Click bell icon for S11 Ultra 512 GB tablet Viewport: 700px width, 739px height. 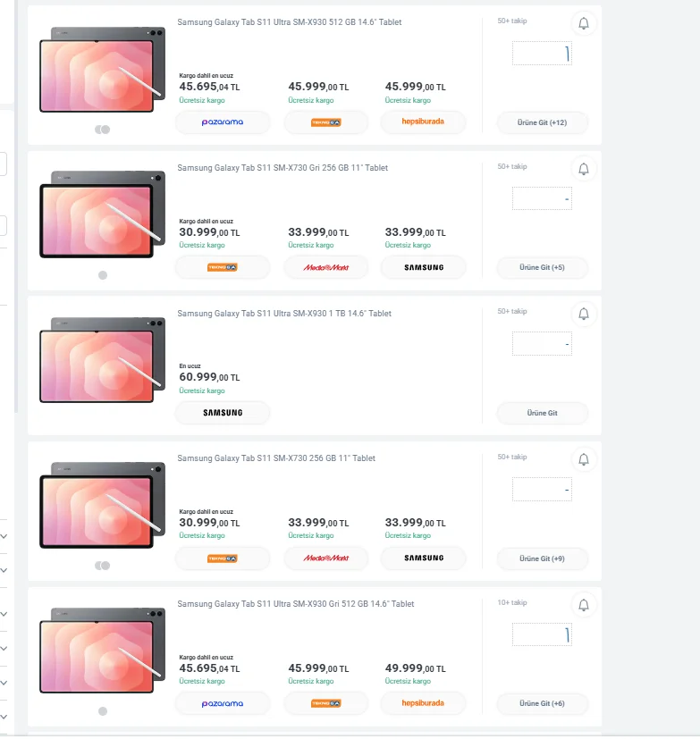point(584,23)
